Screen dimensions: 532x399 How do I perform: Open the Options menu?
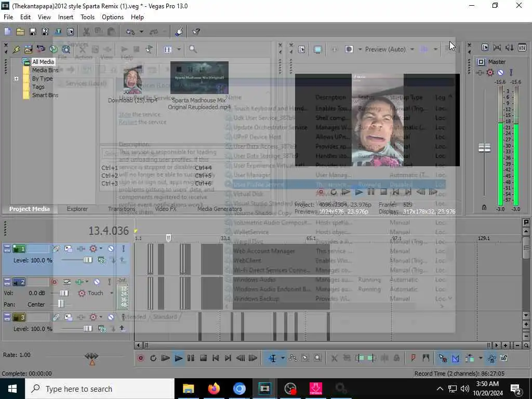pyautogui.click(x=113, y=17)
